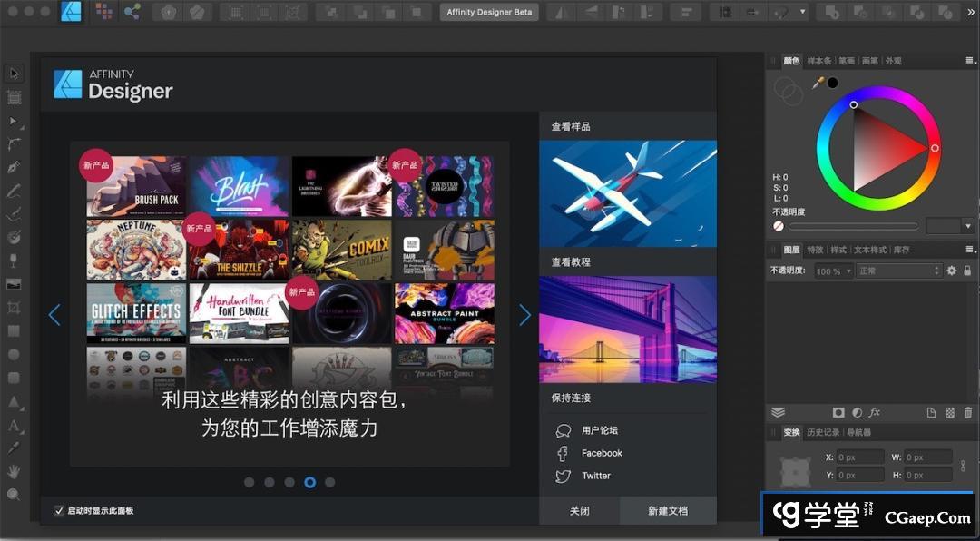Select the Pen tool in left toolbar
Image resolution: width=980 pixels, height=541 pixels.
point(14,167)
